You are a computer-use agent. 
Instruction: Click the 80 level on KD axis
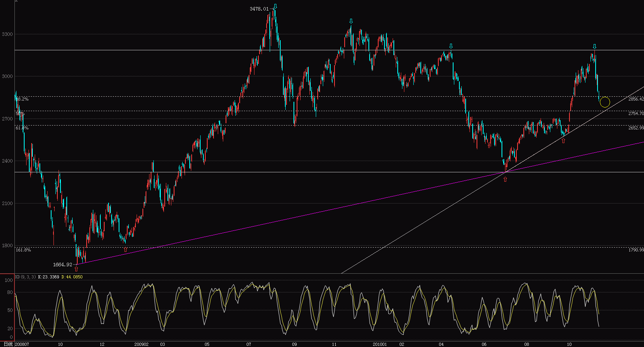(x=10, y=292)
